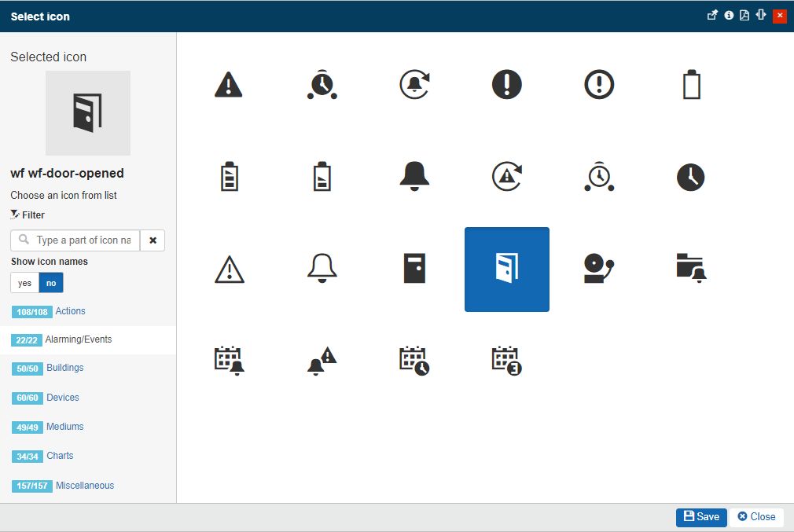Image resolution: width=794 pixels, height=532 pixels.
Task: Enable yes for Show icon names
Action: [x=24, y=282]
